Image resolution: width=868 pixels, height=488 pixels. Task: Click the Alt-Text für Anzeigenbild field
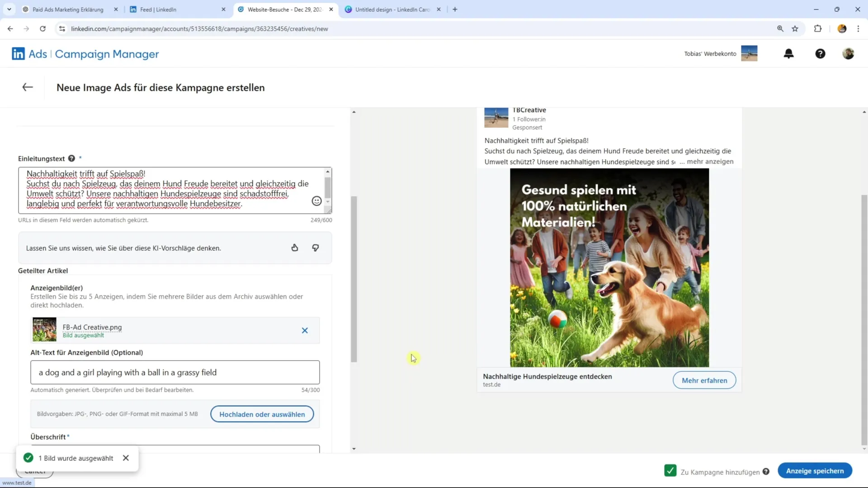pos(175,372)
